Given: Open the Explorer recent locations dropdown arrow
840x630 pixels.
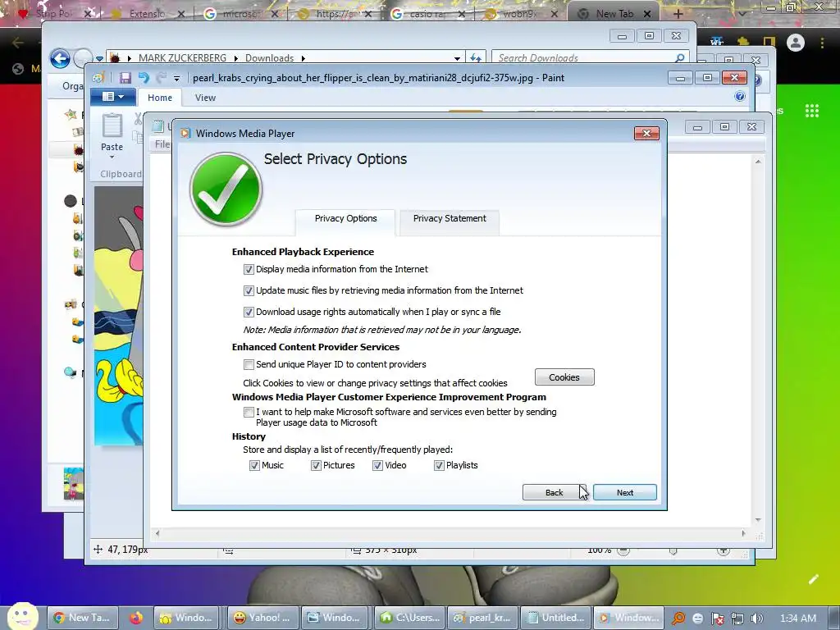Looking at the screenshot, I should tap(99, 58).
